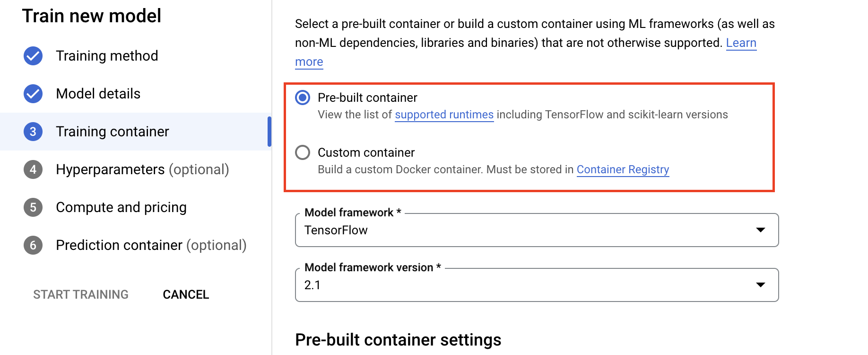This screenshot has width=868, height=355.
Task: Select the Custom container option
Action: (303, 152)
